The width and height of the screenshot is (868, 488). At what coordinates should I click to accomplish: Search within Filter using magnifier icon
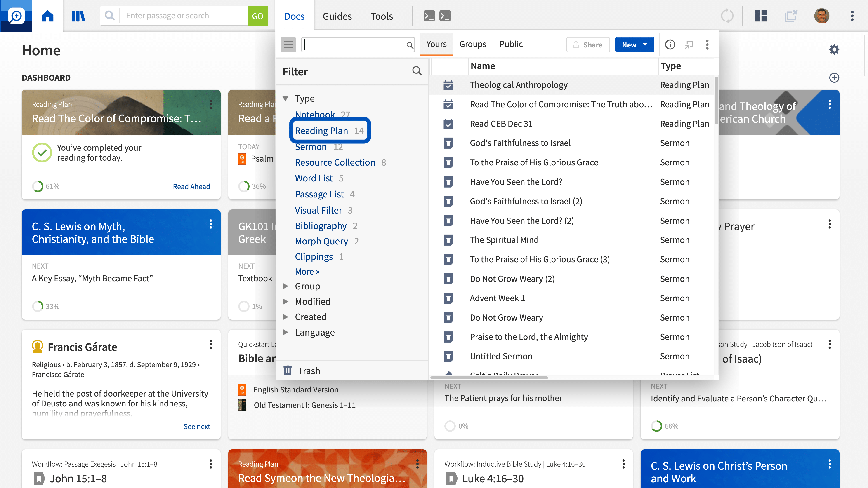point(417,71)
